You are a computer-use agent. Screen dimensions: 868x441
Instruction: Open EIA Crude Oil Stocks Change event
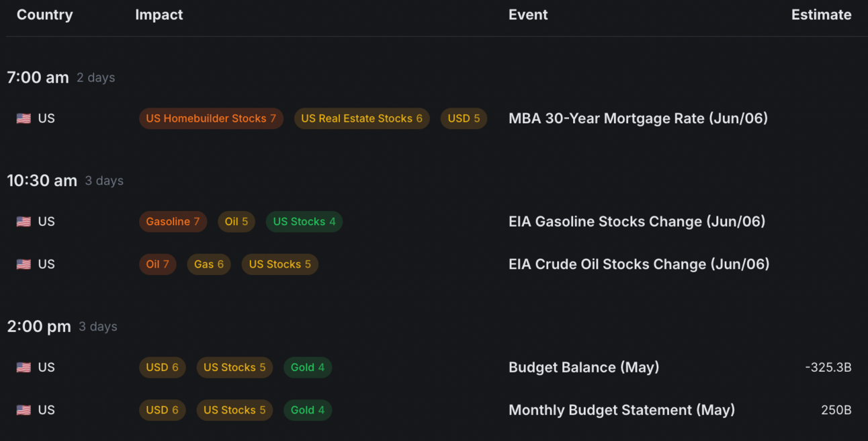coord(638,265)
